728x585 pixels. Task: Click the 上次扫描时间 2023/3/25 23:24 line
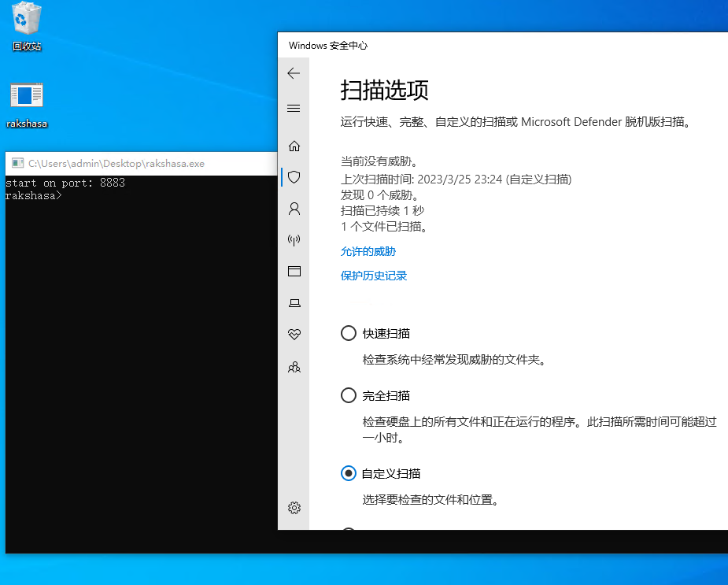[x=456, y=179]
